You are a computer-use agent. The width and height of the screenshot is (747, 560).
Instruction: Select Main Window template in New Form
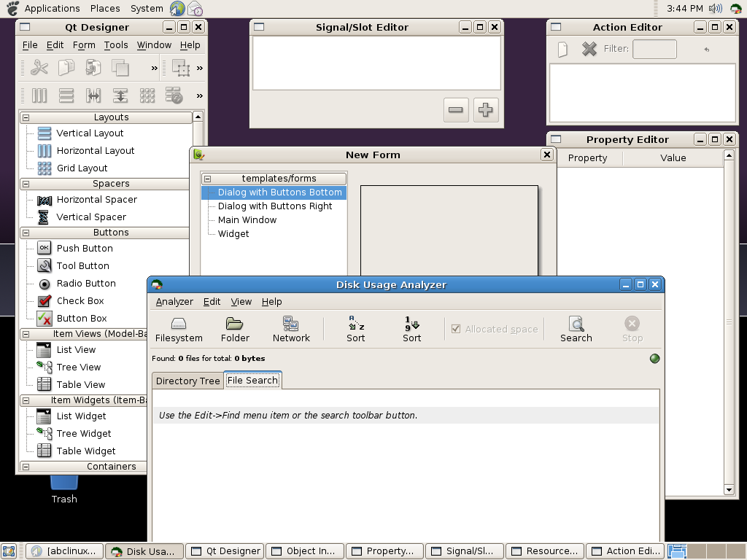point(247,219)
